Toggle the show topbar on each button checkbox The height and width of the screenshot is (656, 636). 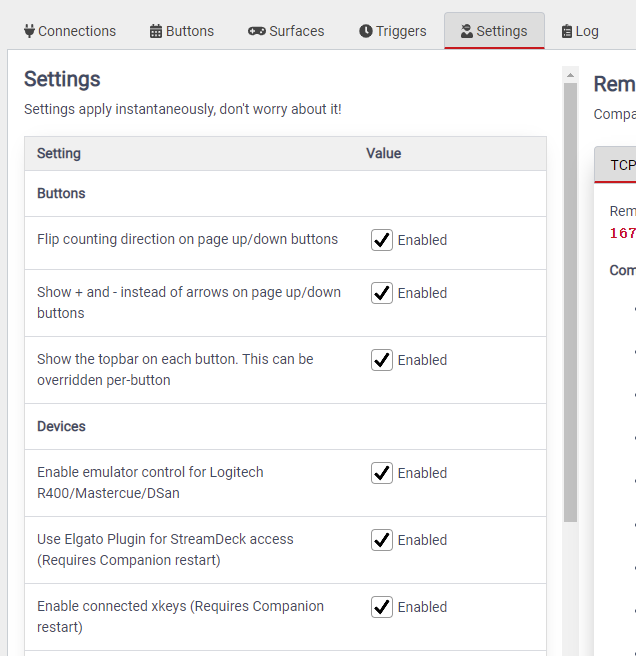382,360
